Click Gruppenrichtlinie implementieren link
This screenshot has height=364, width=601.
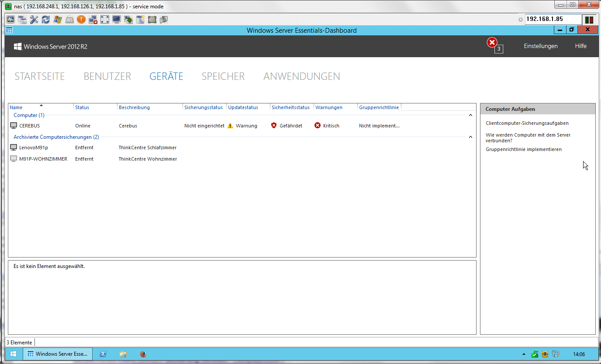[x=524, y=149]
